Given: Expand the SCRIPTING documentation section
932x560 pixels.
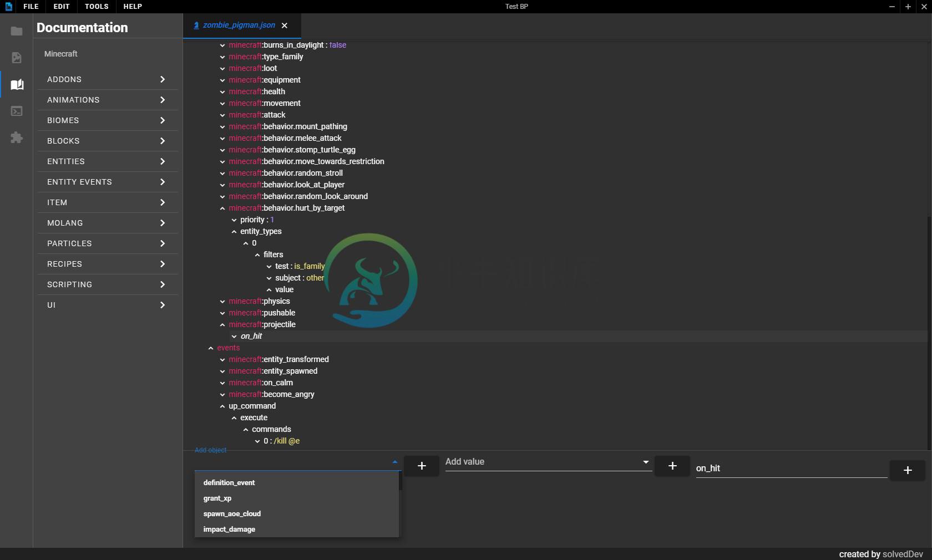Looking at the screenshot, I should [108, 284].
